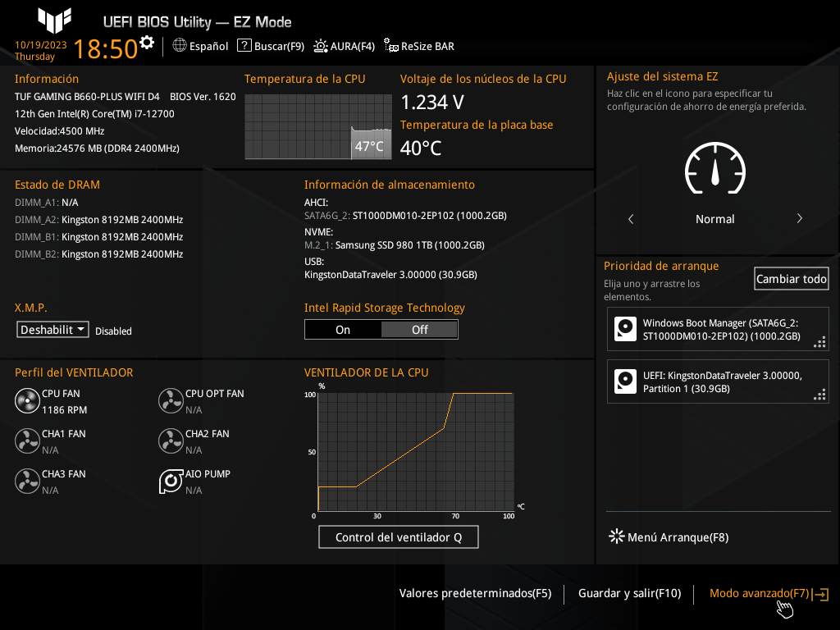Open the X.M.P. Deshabilitado dropdown
The height and width of the screenshot is (630, 840).
click(53, 330)
